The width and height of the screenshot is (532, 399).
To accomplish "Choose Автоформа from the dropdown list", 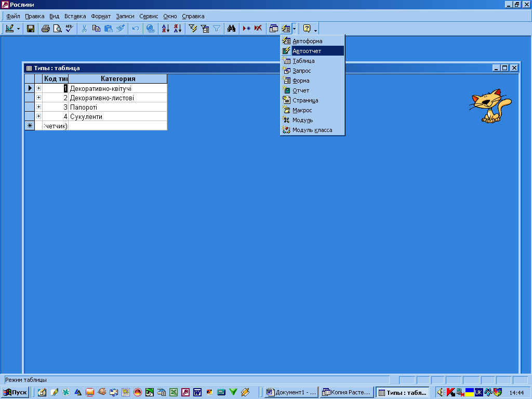I will point(312,41).
